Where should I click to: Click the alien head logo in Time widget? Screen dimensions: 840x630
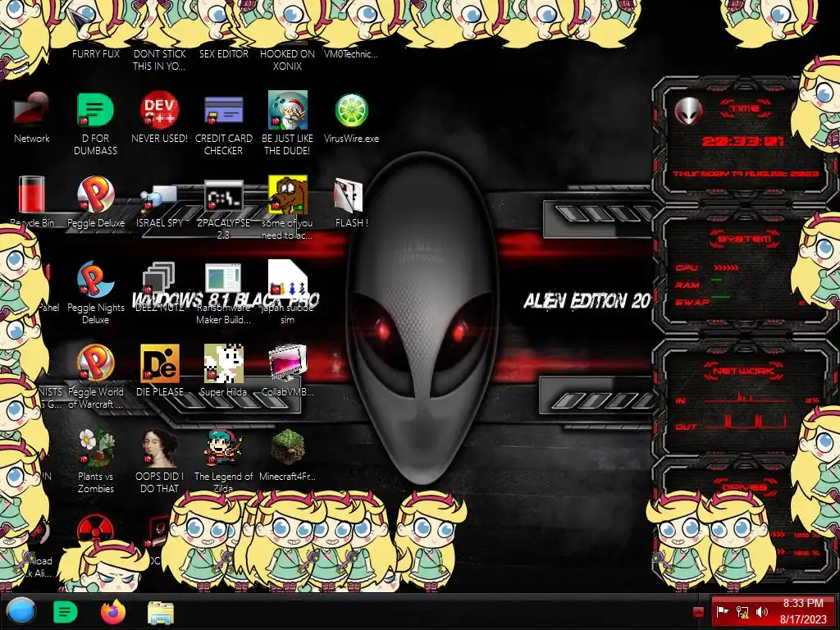pos(688,111)
